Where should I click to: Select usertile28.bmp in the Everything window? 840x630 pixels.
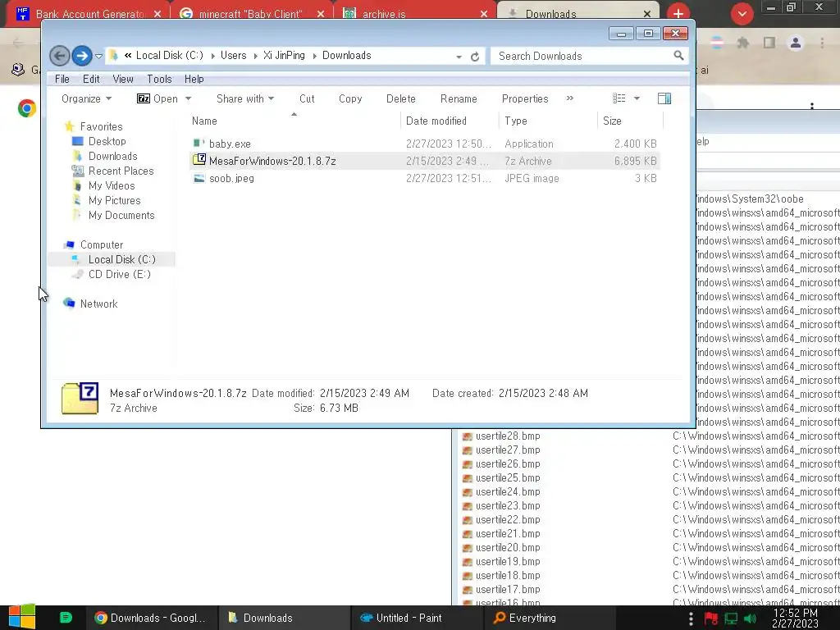508,436
